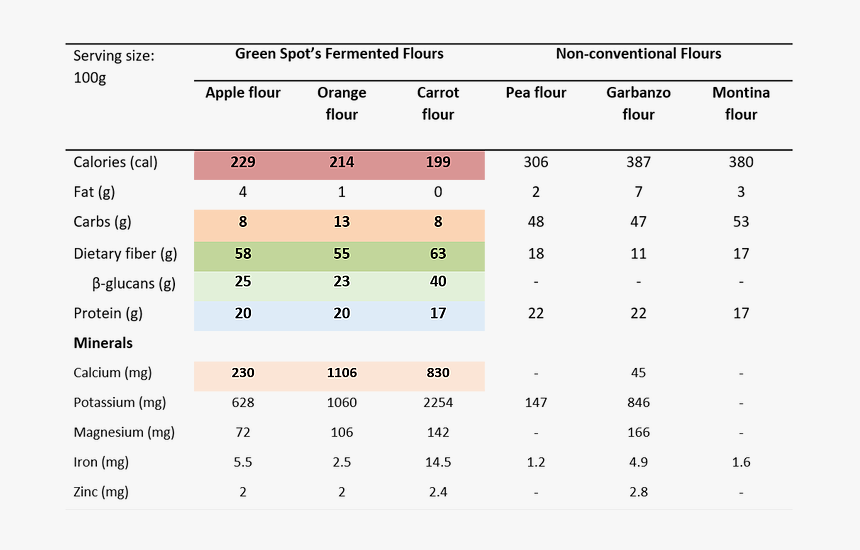860x550 pixels.
Task: Click the 2254 potassium value for Carrot flour
Action: pyautogui.click(x=438, y=403)
